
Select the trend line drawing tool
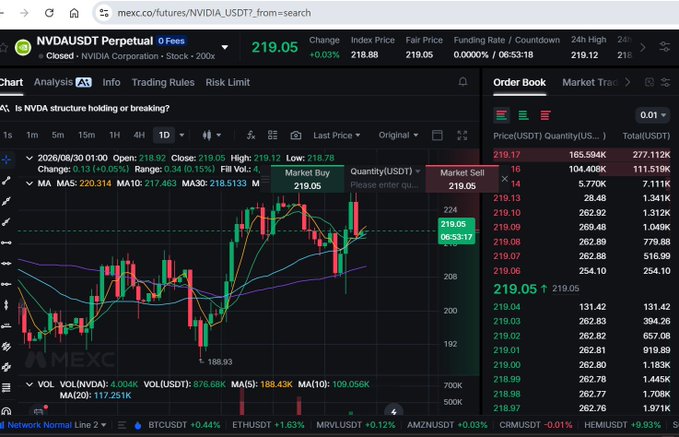tap(6, 181)
